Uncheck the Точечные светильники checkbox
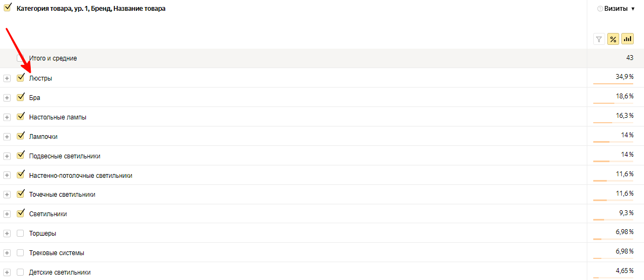 (20, 194)
